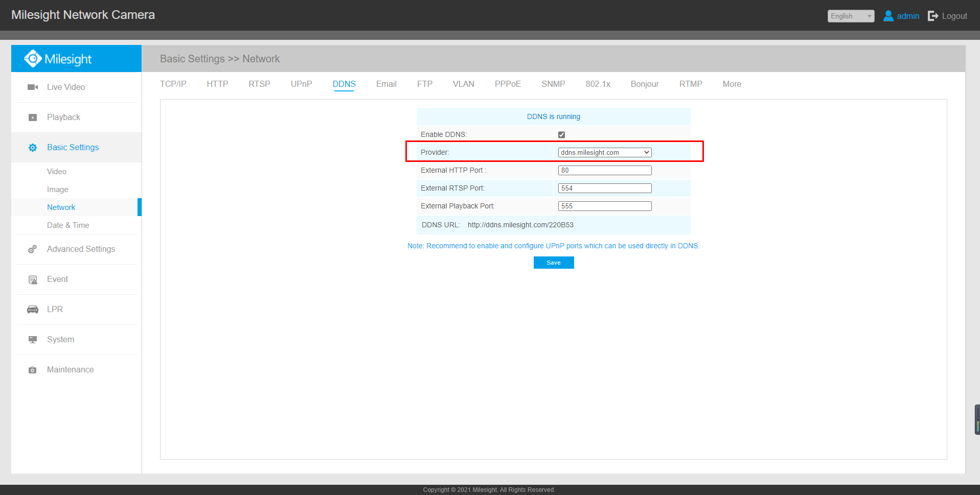Click the Save button
This screenshot has height=495, width=980.
tap(554, 263)
